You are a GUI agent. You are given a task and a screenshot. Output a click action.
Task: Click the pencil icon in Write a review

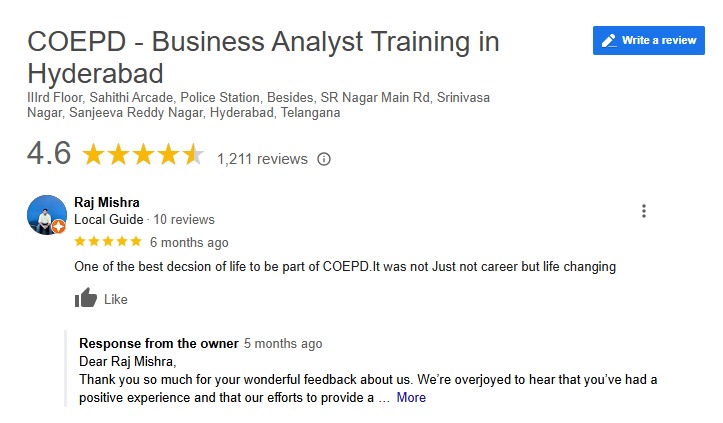coord(608,41)
